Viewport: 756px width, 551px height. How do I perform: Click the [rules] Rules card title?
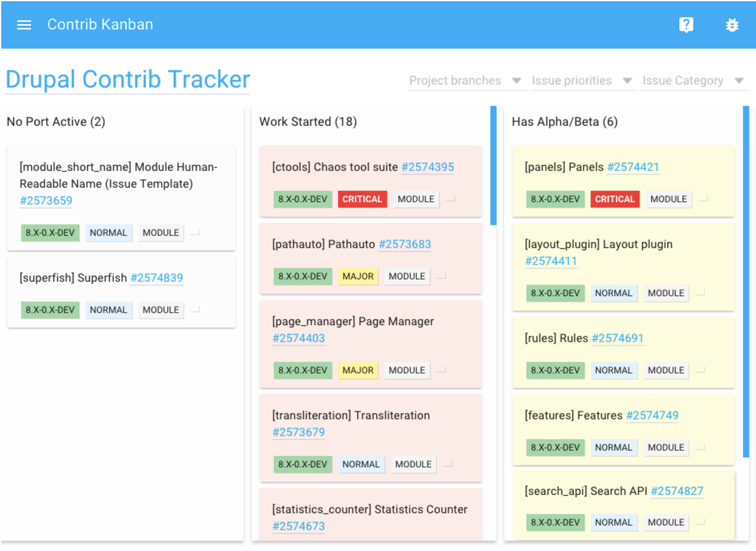(556, 338)
